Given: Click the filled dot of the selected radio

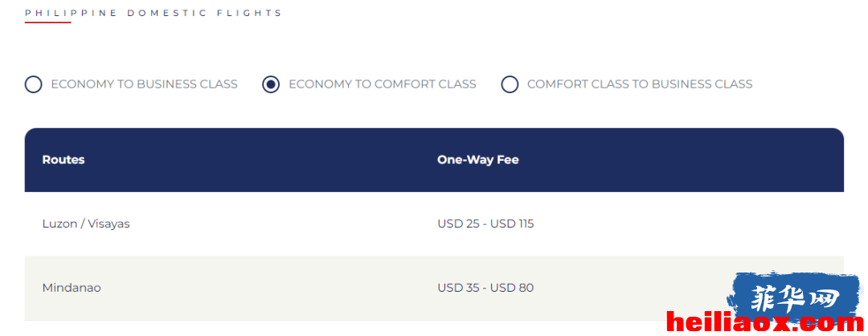Looking at the screenshot, I should (271, 84).
